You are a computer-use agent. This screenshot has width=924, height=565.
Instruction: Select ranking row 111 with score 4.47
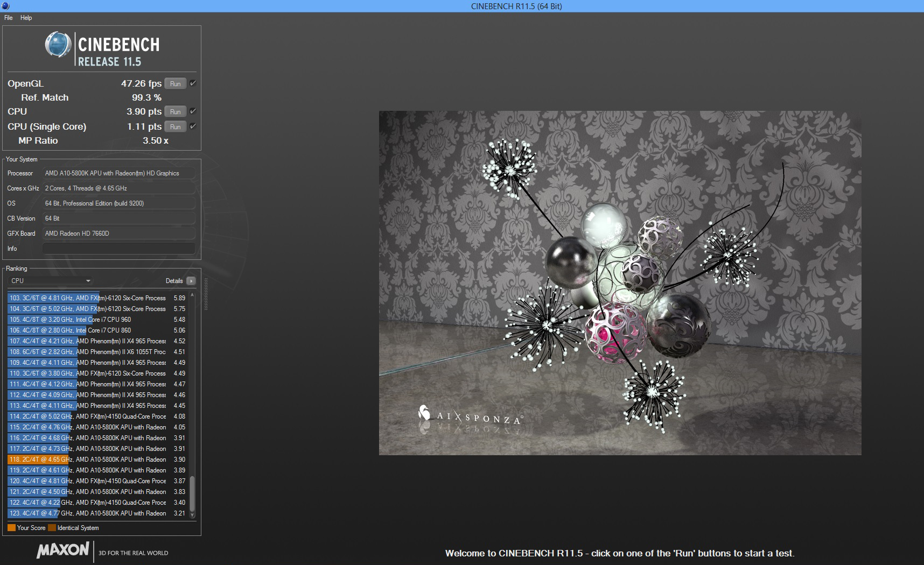click(97, 384)
